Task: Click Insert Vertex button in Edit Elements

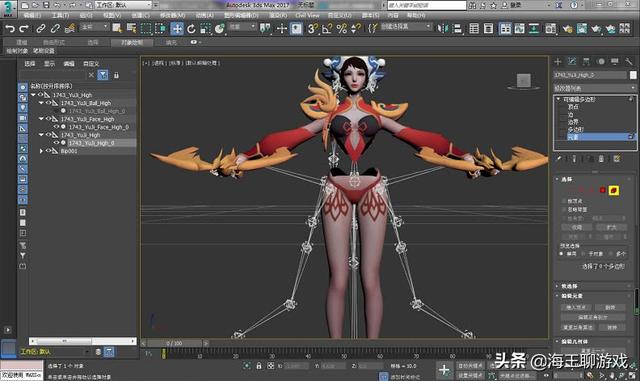Action: click(x=576, y=307)
